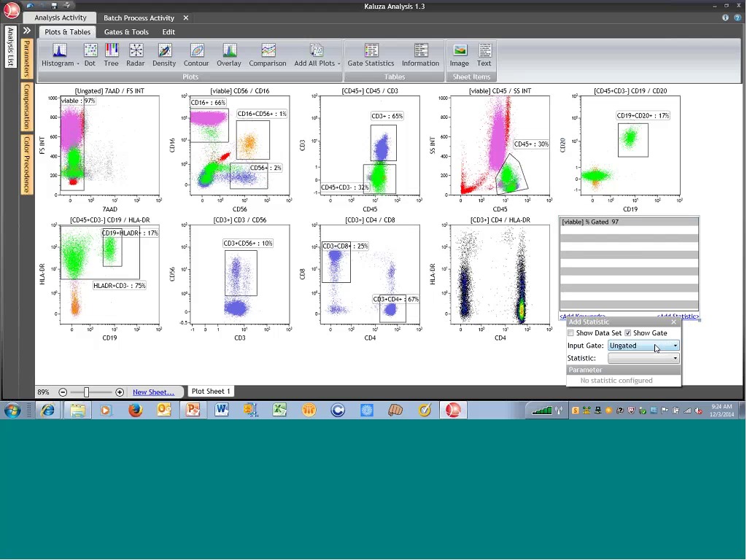The width and height of the screenshot is (747, 560).
Task: Select the CD19+CD20+ gate label
Action: [x=643, y=115]
